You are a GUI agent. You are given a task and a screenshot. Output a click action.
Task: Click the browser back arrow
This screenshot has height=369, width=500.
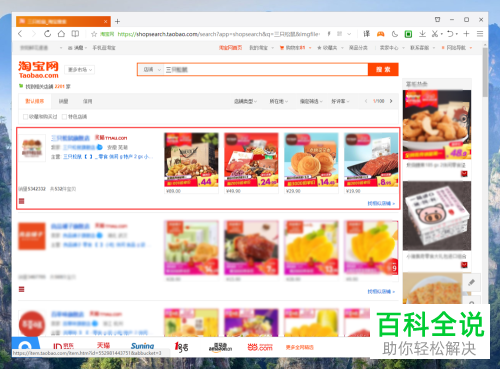(x=20, y=34)
